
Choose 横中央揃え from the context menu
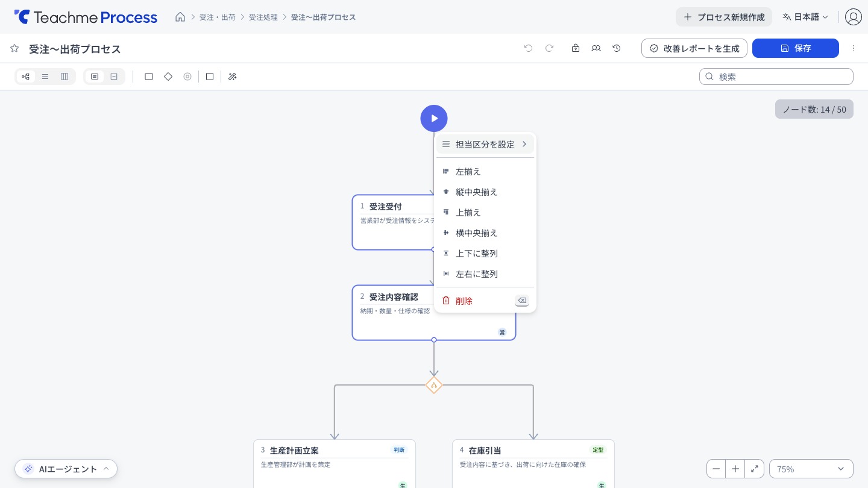tap(485, 233)
